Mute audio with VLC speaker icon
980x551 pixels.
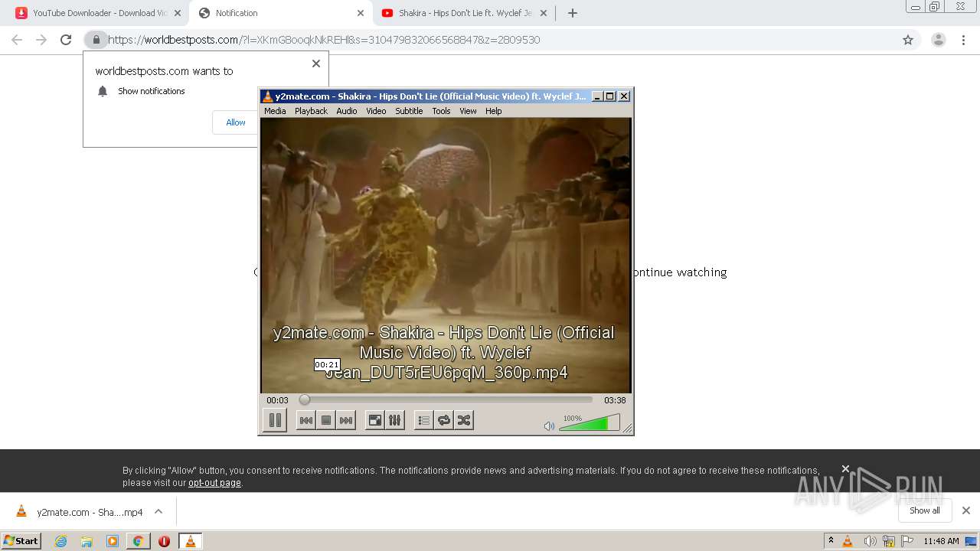549,426
